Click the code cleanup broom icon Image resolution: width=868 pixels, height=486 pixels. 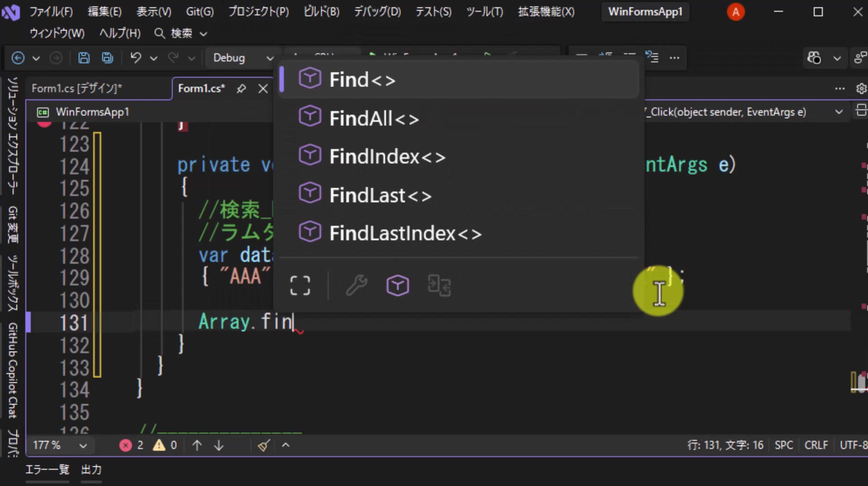click(264, 445)
